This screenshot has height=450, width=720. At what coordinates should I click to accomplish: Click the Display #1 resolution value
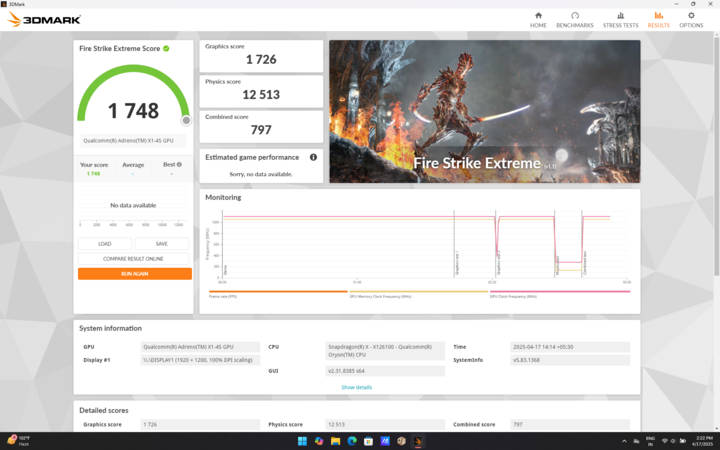point(200,360)
